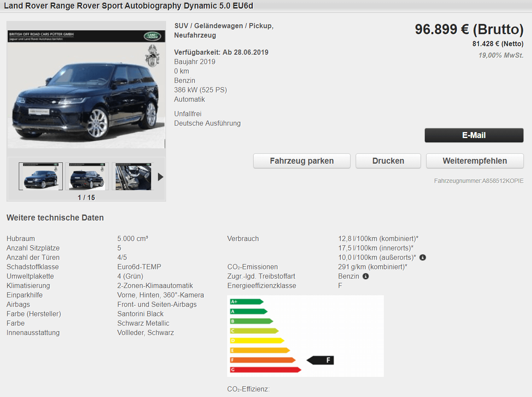The width and height of the screenshot is (532, 397).
Task: Click the black F rating marker arrow
Action: (x=320, y=360)
